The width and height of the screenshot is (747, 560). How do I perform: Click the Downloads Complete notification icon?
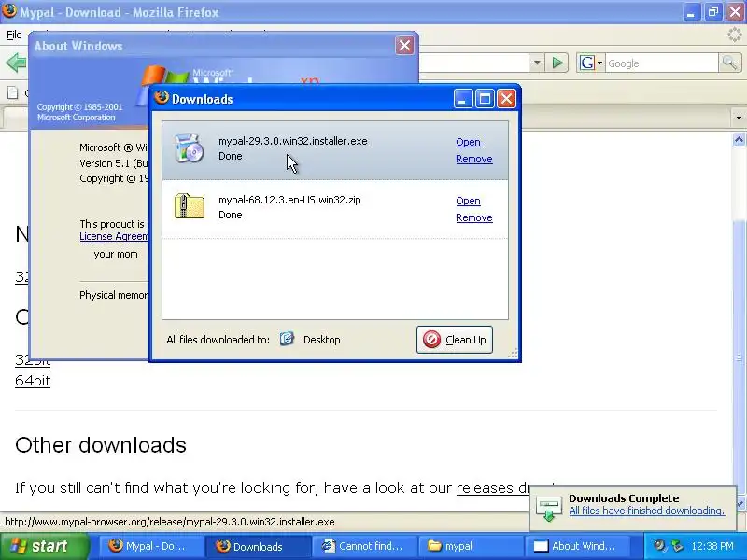[549, 508]
